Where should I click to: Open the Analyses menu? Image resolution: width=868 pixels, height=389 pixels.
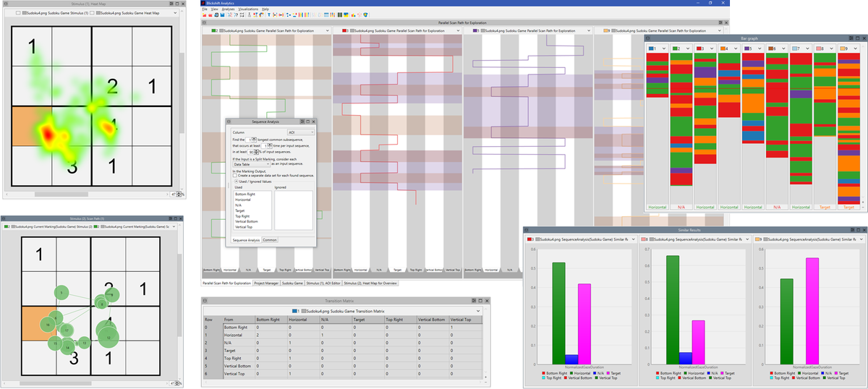(228, 9)
